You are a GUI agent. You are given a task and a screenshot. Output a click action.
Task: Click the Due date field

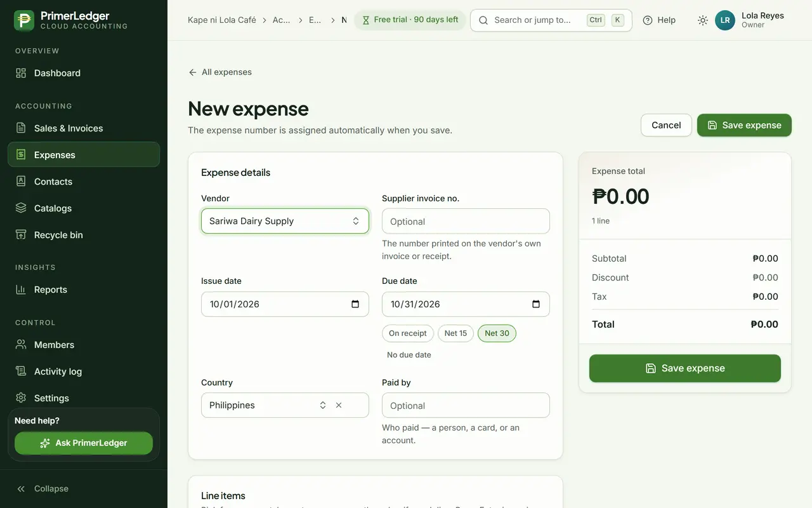click(x=466, y=304)
